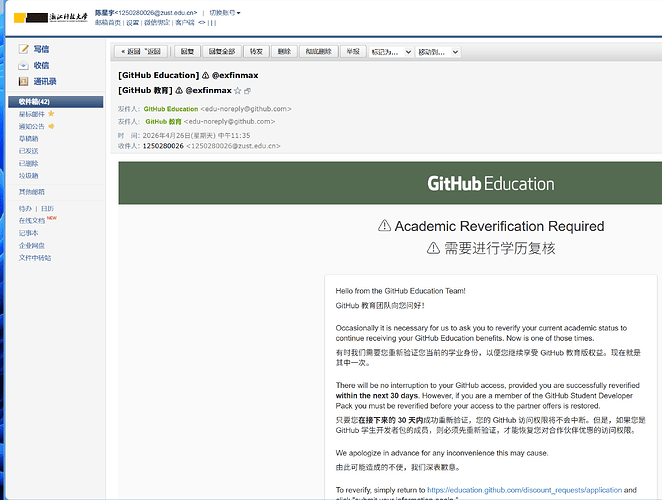Screen dimensions: 662x500
Task: Click the 返回 back button
Action: click(141, 52)
